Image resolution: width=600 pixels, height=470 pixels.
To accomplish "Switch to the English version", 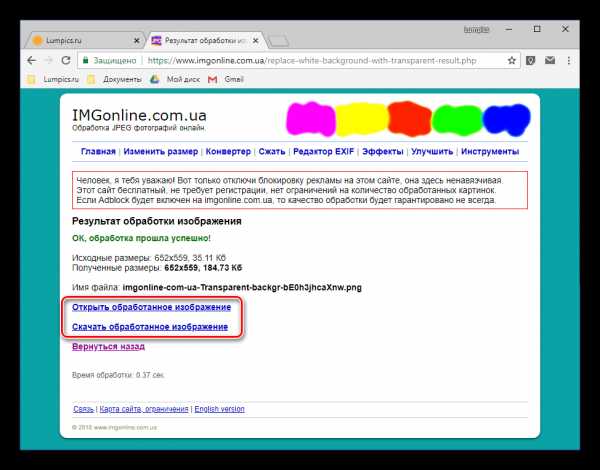I will click(x=218, y=409).
